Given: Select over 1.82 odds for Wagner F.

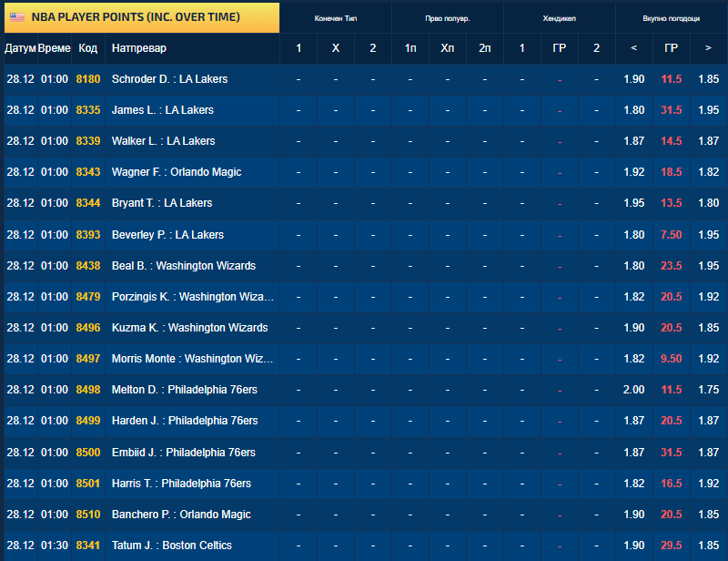Looking at the screenshot, I should (709, 172).
